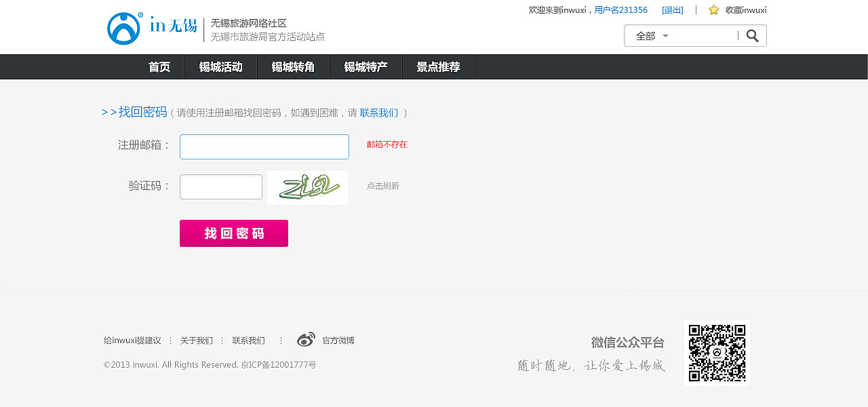Open the 全部 search category dropdown
868x407 pixels.
[650, 35]
